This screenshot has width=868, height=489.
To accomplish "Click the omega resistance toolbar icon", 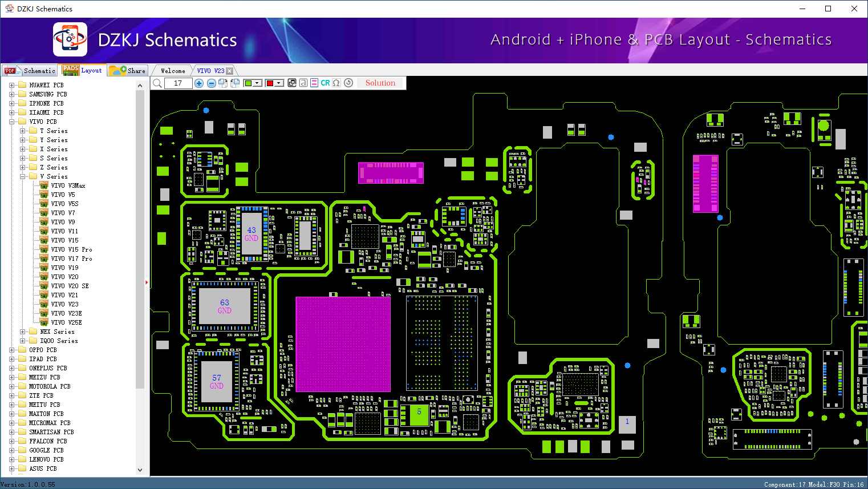I will [x=336, y=83].
